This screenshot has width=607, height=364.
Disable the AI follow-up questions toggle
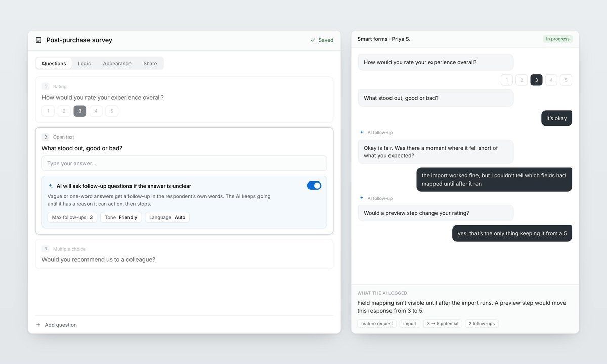click(314, 186)
